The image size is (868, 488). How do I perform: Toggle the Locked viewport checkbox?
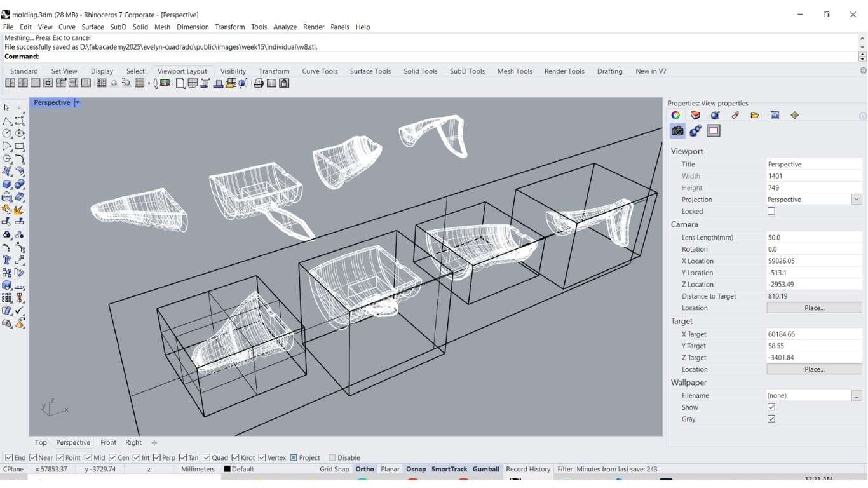click(x=771, y=211)
